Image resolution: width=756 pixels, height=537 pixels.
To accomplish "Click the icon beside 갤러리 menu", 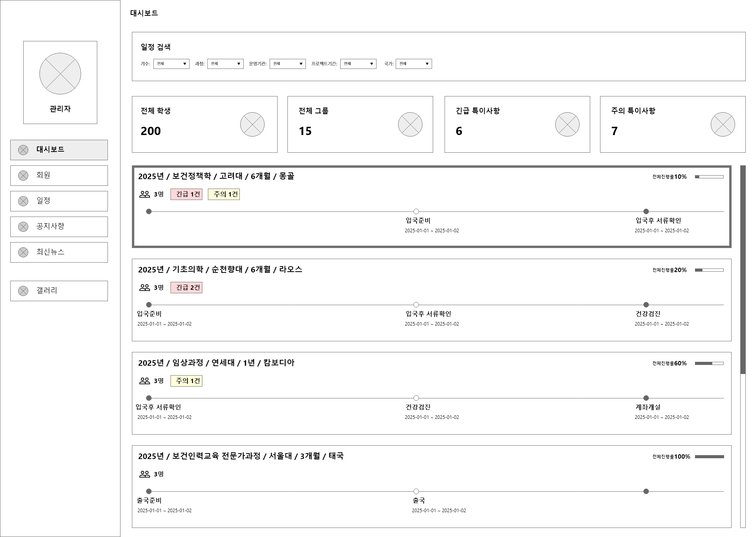I will point(23,291).
